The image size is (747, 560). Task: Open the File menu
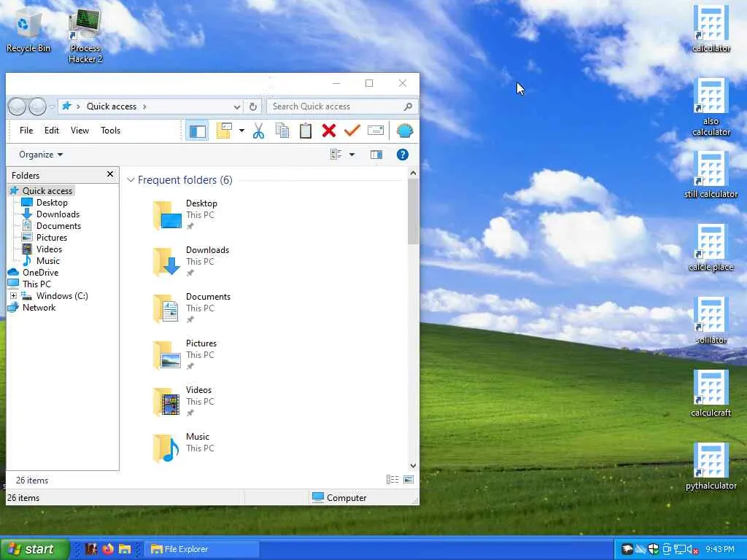(x=26, y=131)
